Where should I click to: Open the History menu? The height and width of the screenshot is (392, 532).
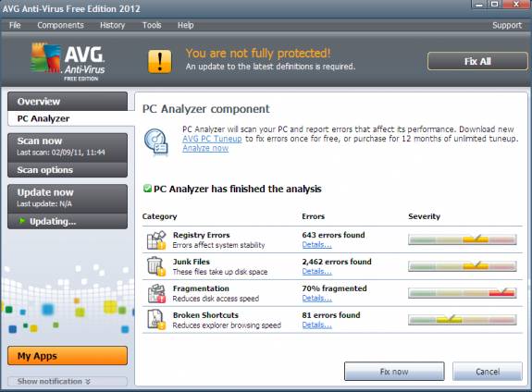coord(112,26)
